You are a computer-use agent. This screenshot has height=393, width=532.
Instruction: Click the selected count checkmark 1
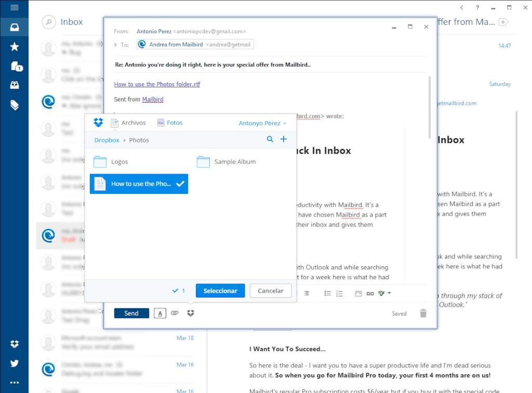(179, 291)
